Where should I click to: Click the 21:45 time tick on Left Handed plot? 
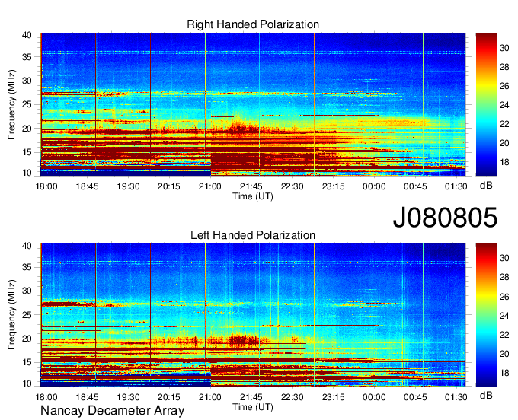pos(251,397)
